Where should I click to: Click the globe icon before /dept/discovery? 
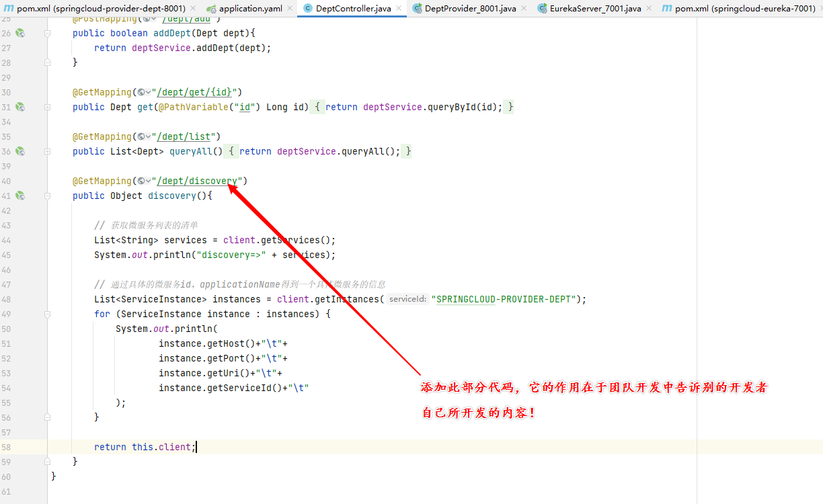click(x=142, y=181)
